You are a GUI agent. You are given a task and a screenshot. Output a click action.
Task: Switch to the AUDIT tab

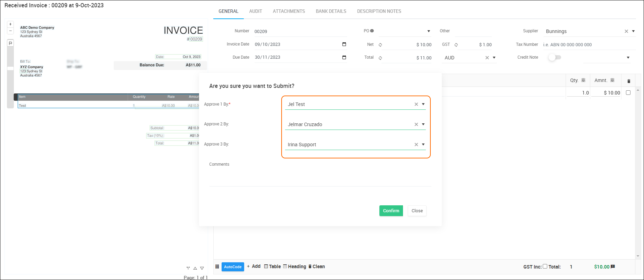click(x=256, y=11)
